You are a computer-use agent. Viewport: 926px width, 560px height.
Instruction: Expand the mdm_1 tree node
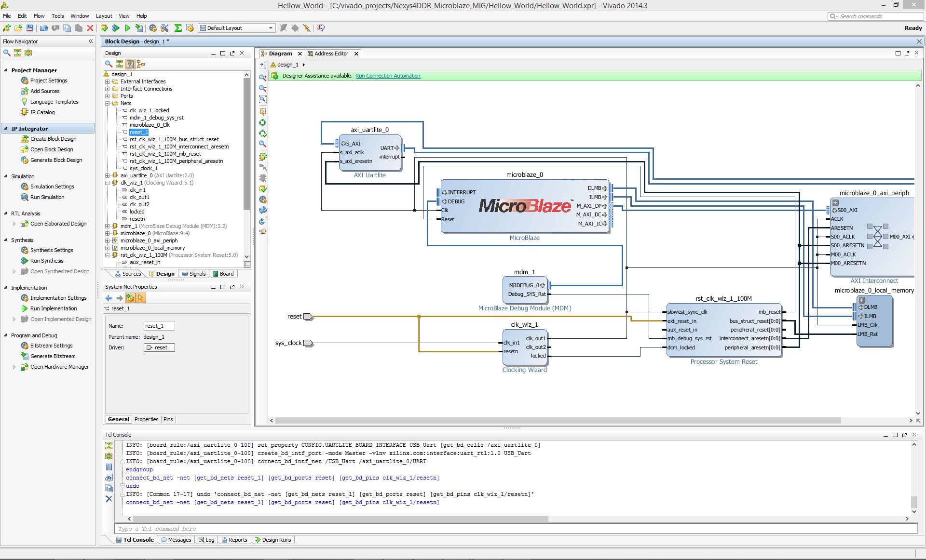(x=108, y=226)
